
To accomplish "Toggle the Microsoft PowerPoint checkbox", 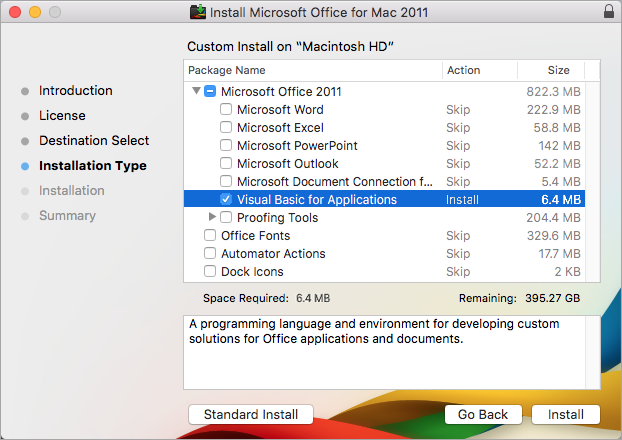I will [x=226, y=146].
